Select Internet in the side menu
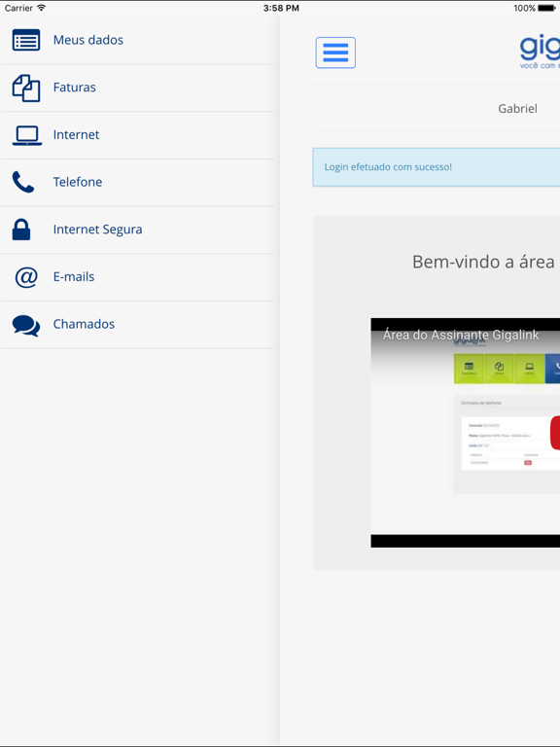The image size is (560, 747). click(138, 135)
